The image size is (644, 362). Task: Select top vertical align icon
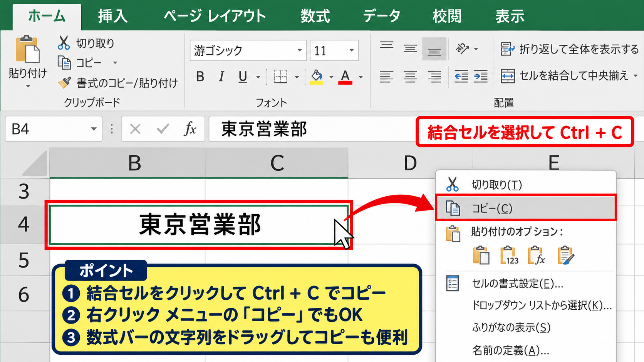(x=387, y=45)
